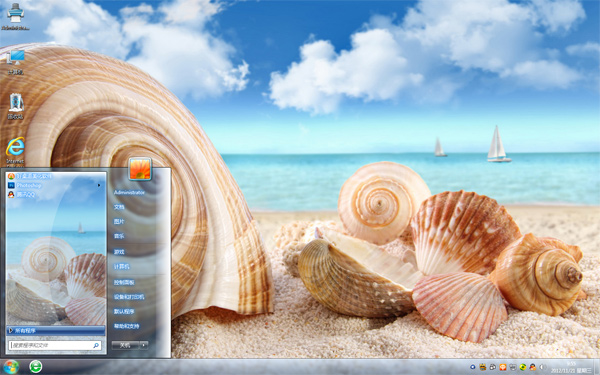Open the Recycle Bin desktop icon
Screen dimensions: 600x375
[16, 106]
